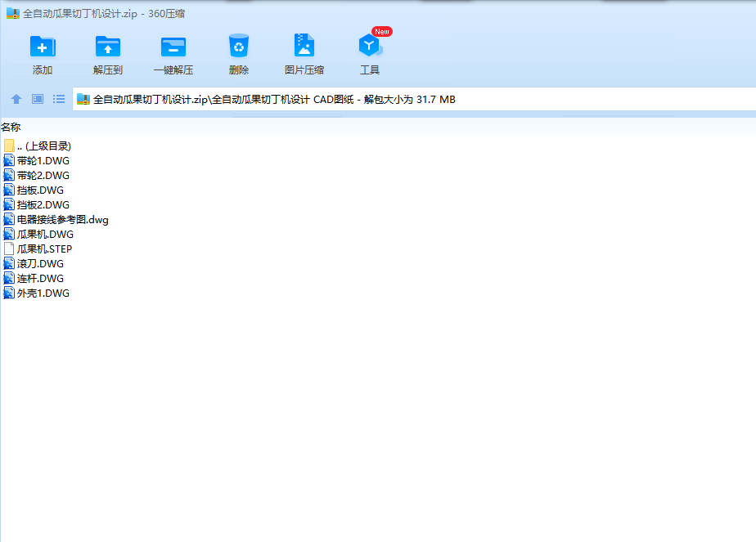Image resolution: width=756 pixels, height=542 pixels.
Task: Select file 滚刀.DWG
Action: click(34, 263)
